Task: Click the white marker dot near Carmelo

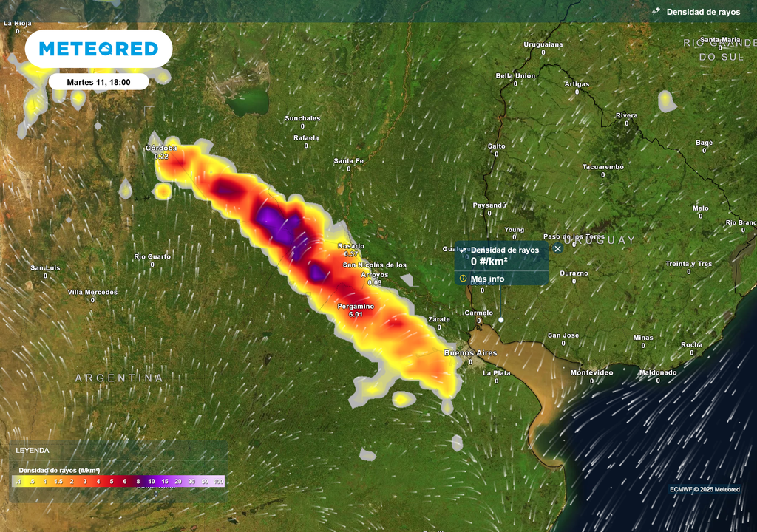Action: tap(500, 320)
